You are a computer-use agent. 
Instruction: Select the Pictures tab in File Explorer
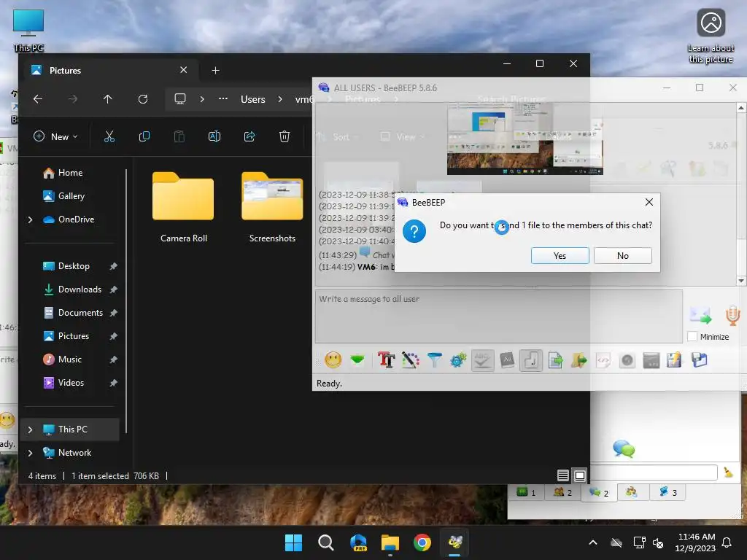pos(109,71)
